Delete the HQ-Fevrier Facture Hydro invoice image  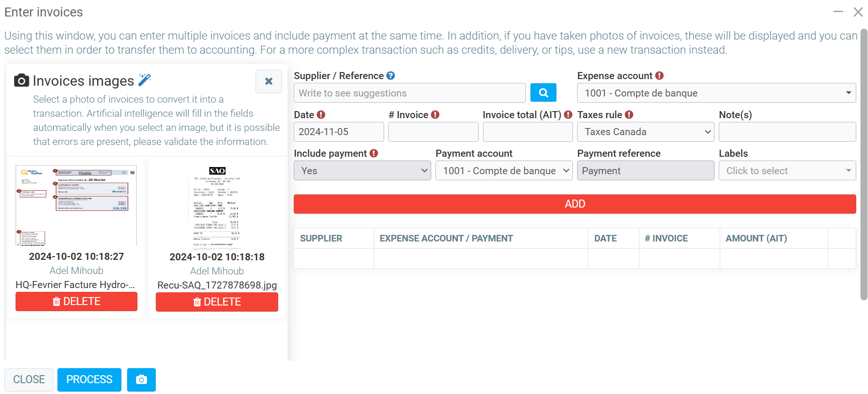tap(76, 302)
